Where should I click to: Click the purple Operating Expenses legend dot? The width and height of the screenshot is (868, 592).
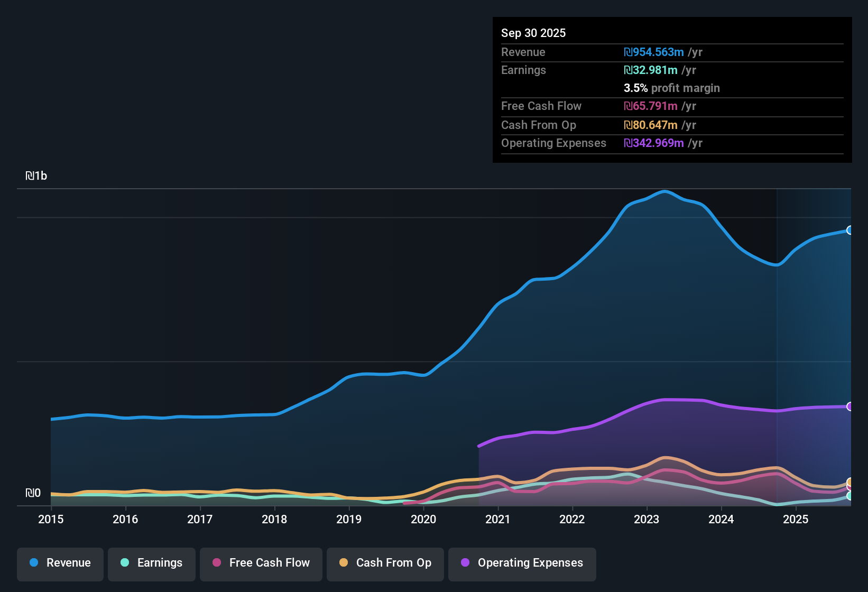[464, 563]
